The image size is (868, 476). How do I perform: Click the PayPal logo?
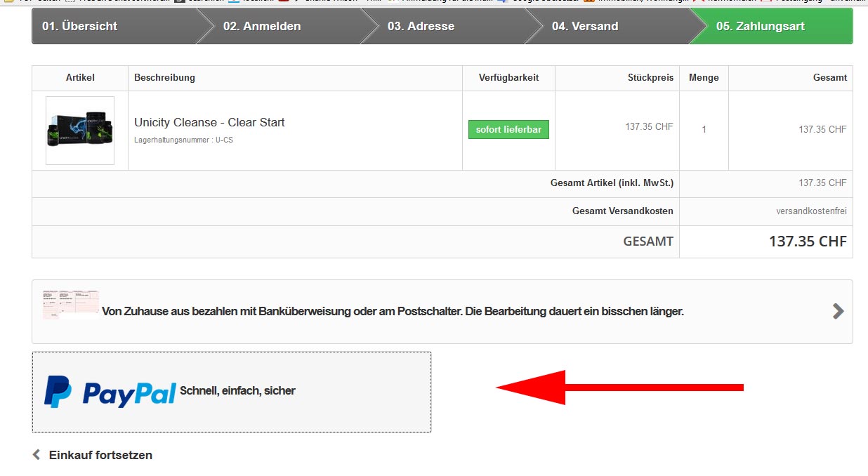click(x=110, y=391)
